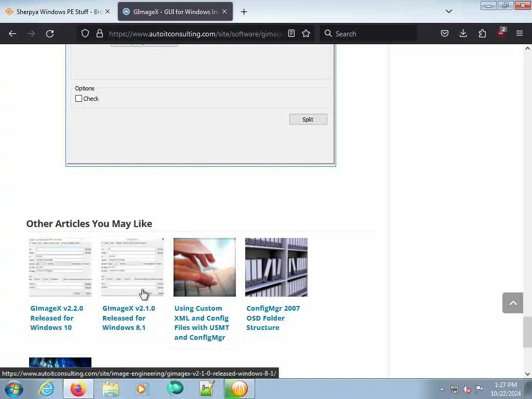Image resolution: width=532 pixels, height=399 pixels.
Task: Select the binder shelves thumbnail
Action: 276,268
